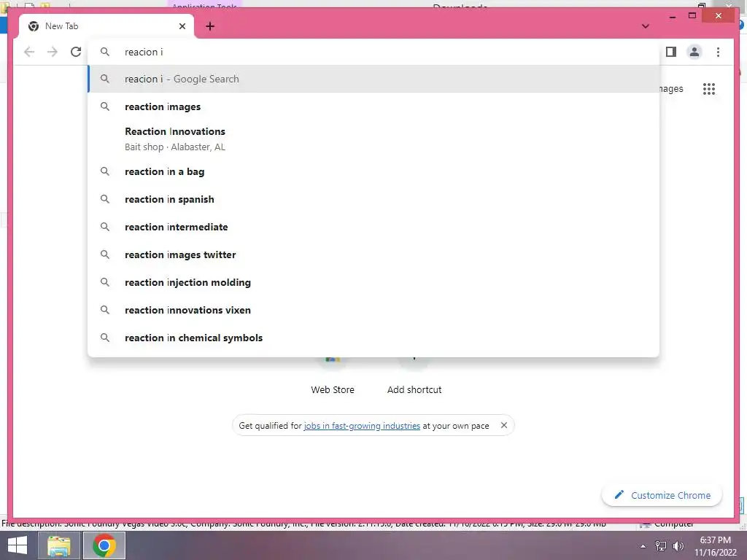This screenshot has height=560, width=747.
Task: Select 'reaction intermediate' suggestion
Action: [x=374, y=227]
